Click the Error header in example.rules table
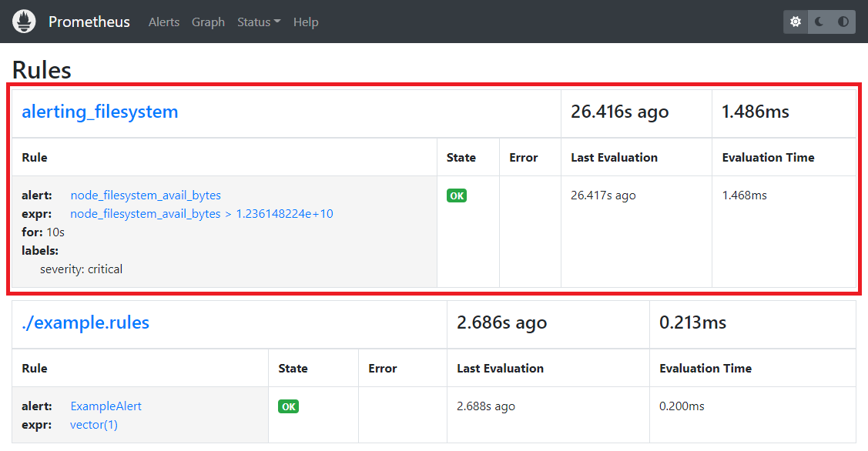This screenshot has width=868, height=451. [383, 369]
